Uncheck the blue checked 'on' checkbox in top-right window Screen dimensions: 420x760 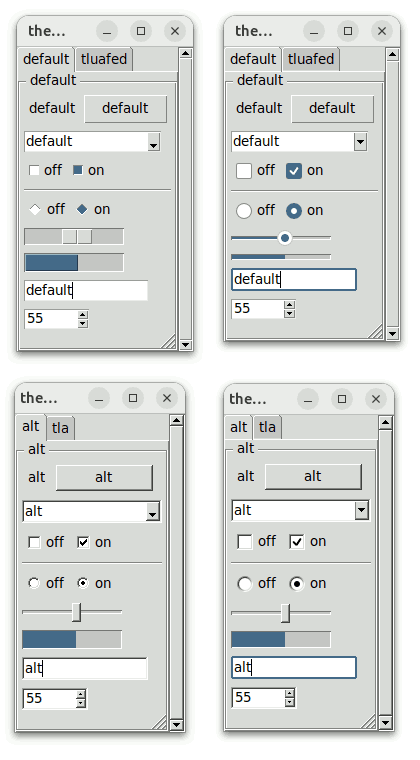[294, 171]
